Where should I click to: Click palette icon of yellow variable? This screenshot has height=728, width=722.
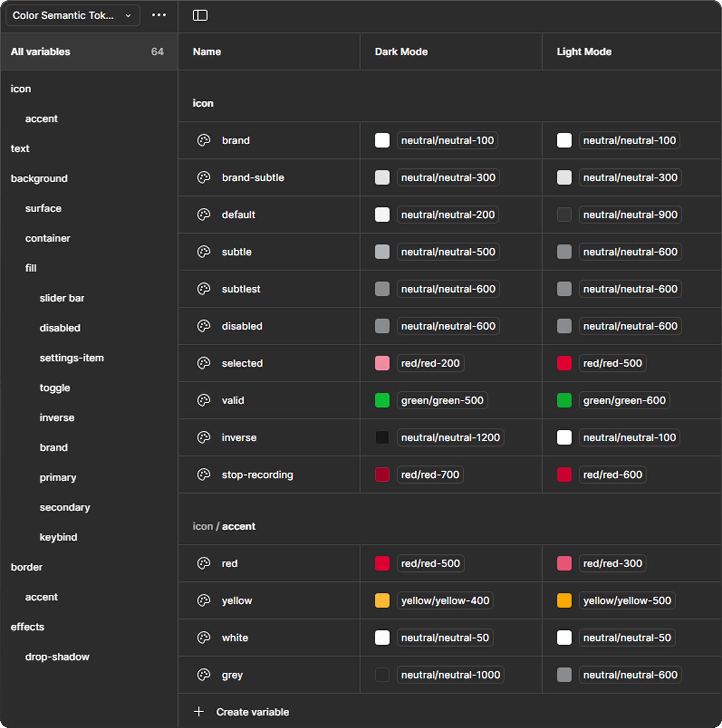(x=203, y=600)
